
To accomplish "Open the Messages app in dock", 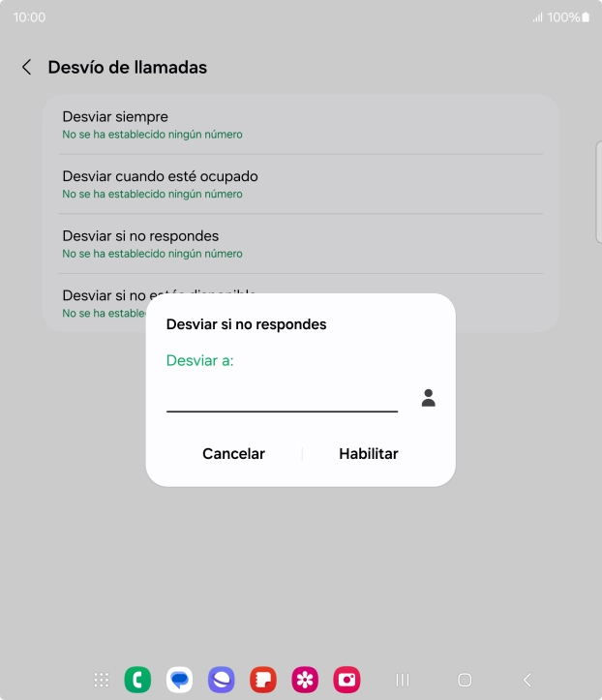I will click(179, 680).
